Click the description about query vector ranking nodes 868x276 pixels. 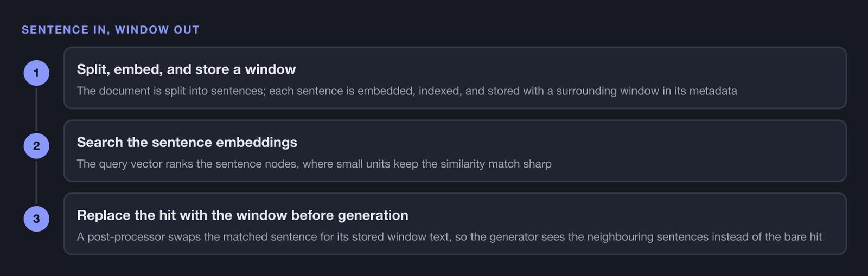314,164
